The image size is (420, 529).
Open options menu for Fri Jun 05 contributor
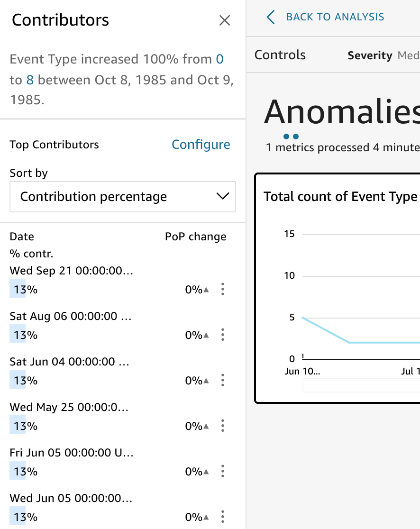pos(223,471)
